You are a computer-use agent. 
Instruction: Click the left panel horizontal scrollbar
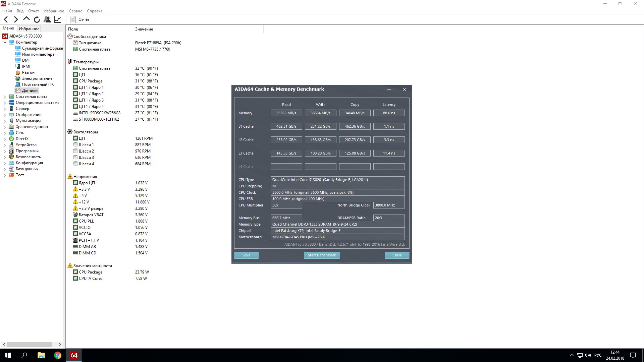30,344
